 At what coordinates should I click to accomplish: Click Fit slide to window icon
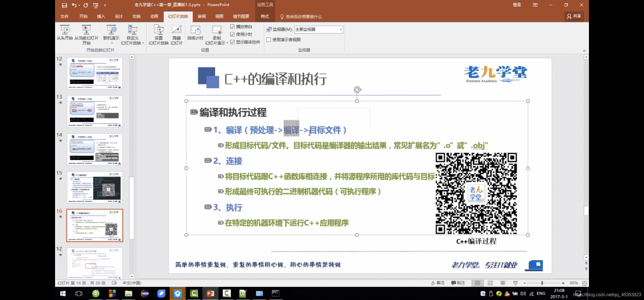[x=584, y=283]
